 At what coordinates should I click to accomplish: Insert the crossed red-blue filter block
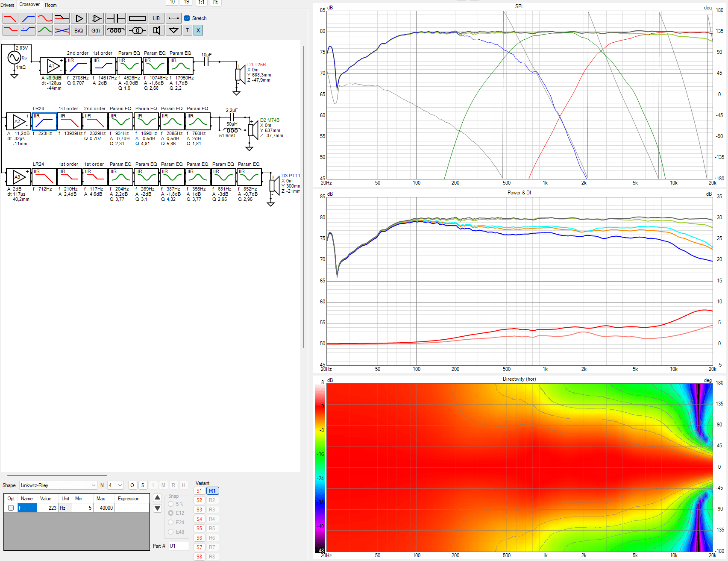click(x=62, y=30)
